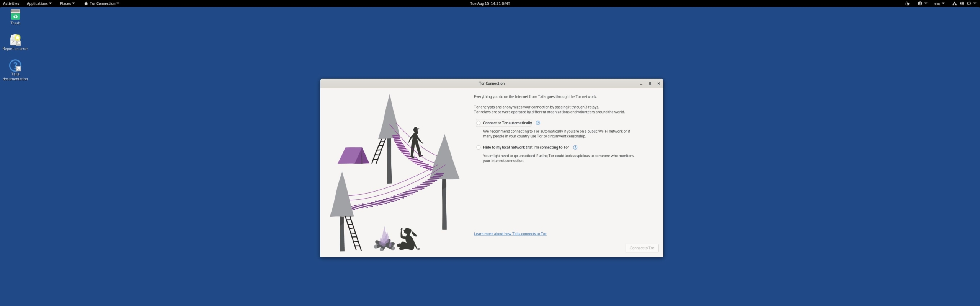
Task: Click the Connect to Tor button
Action: (x=642, y=248)
